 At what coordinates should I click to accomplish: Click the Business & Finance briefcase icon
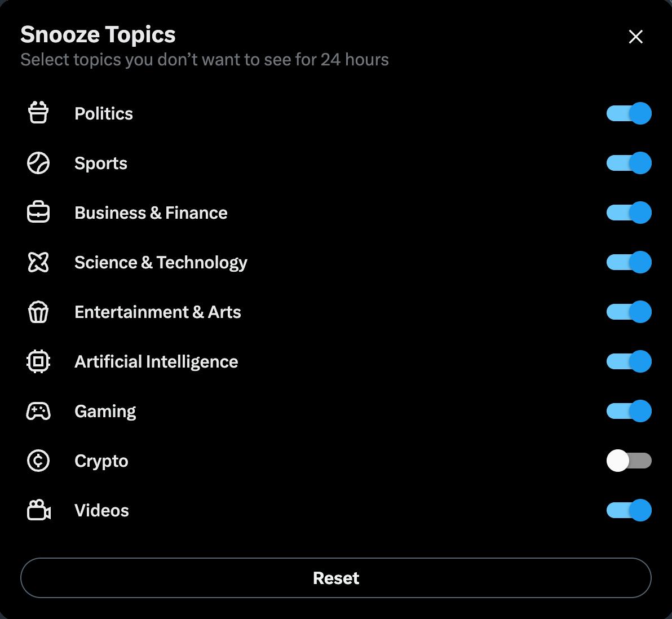38,212
